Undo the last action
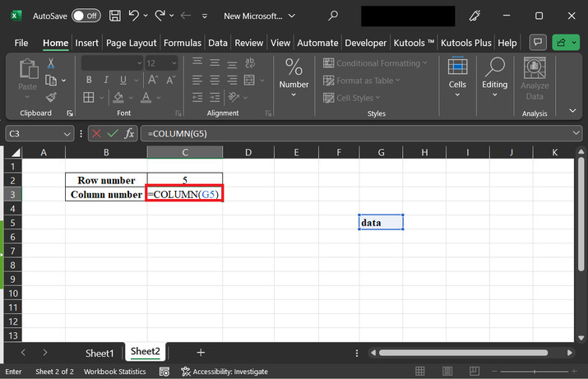The height and width of the screenshot is (379, 588). (x=133, y=16)
